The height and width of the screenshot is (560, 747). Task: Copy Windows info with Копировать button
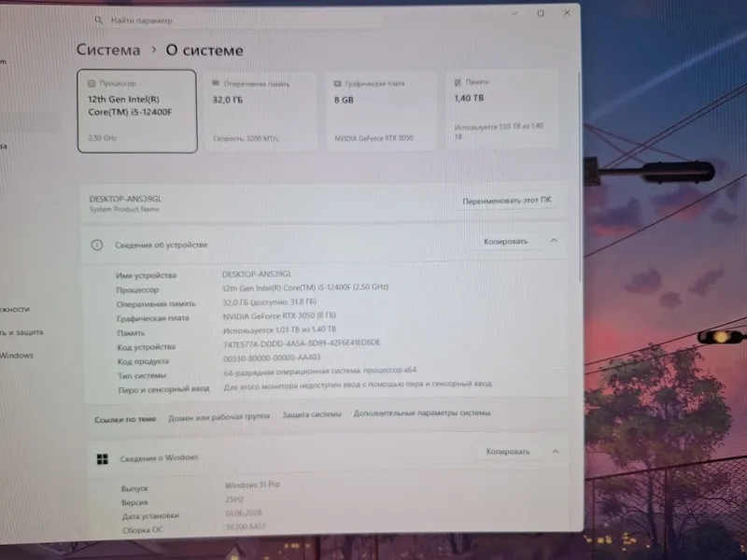[508, 452]
